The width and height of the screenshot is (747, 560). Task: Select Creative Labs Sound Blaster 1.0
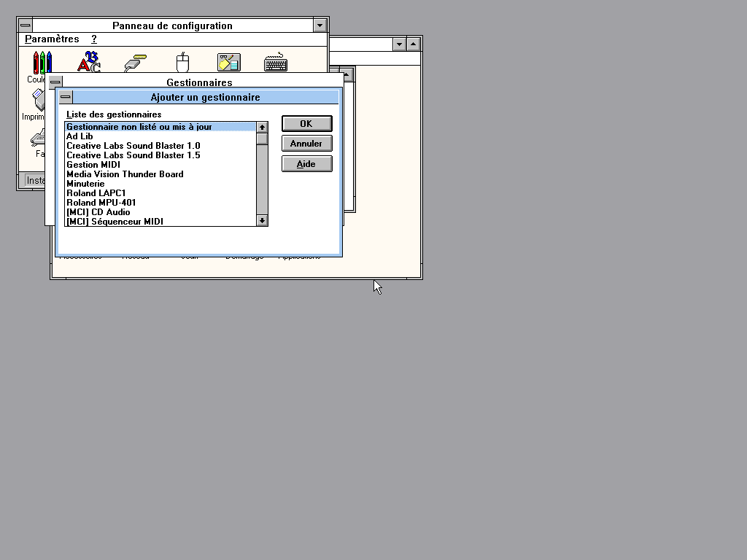pyautogui.click(x=160, y=146)
